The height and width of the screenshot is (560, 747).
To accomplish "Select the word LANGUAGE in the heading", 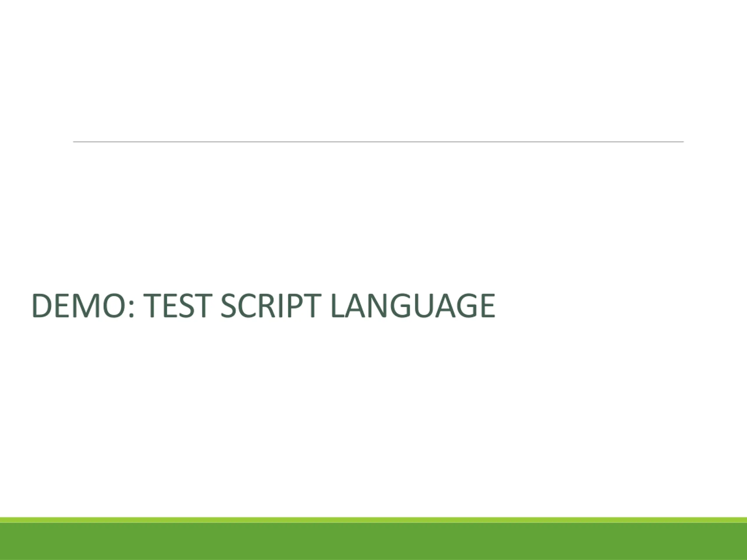I will (x=413, y=305).
